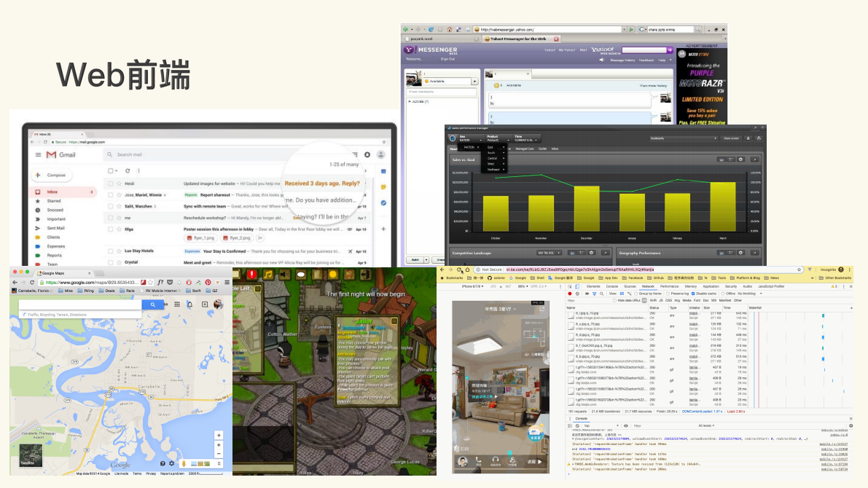Click the blue search button in Google Maps
The height and width of the screenshot is (488, 868).
pos(152,304)
